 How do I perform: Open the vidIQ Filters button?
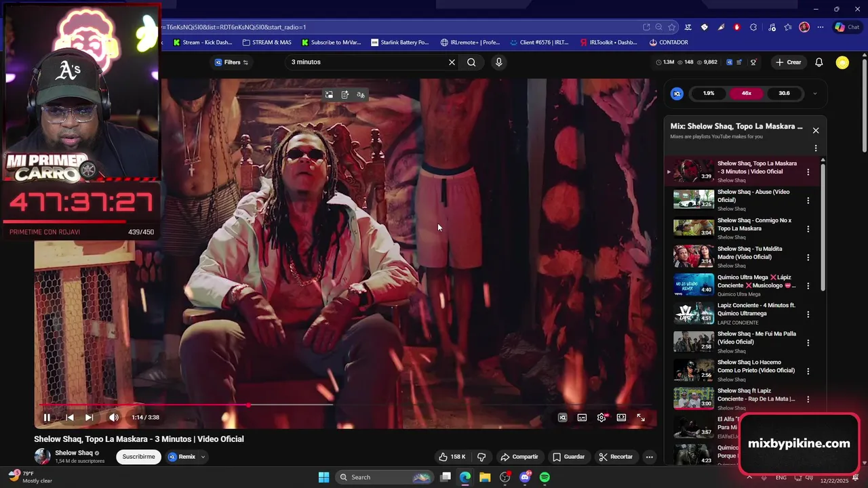[x=232, y=62]
